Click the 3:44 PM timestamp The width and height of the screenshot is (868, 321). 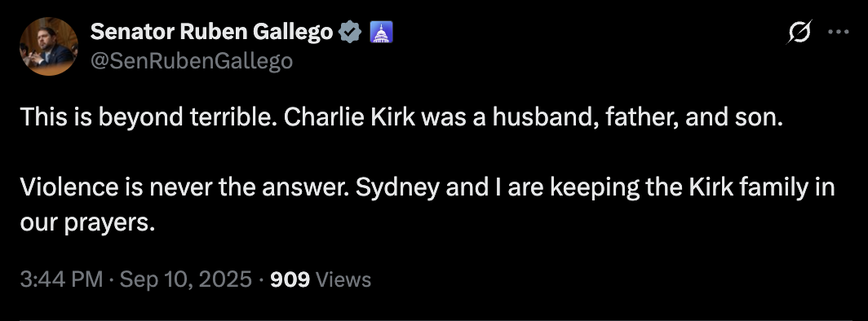61,279
